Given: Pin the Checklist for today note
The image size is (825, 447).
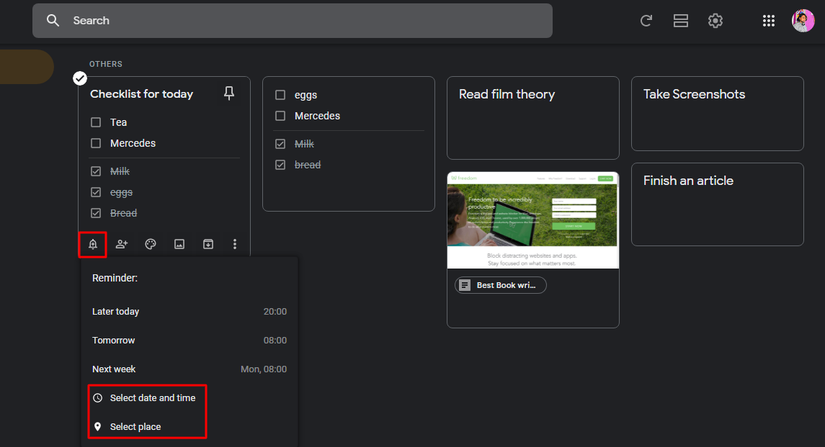Looking at the screenshot, I should point(229,93).
